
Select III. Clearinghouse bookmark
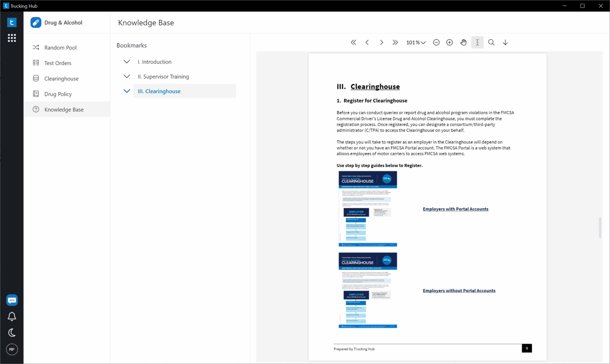[185, 91]
